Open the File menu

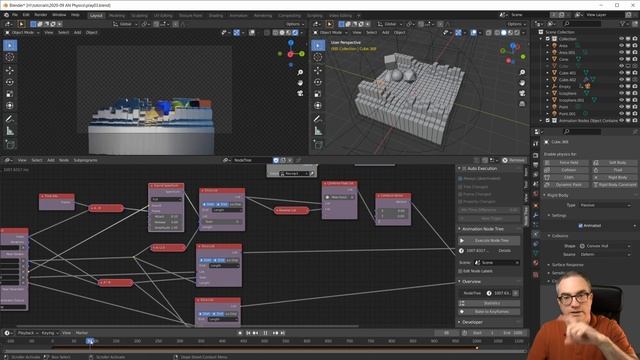point(15,15)
